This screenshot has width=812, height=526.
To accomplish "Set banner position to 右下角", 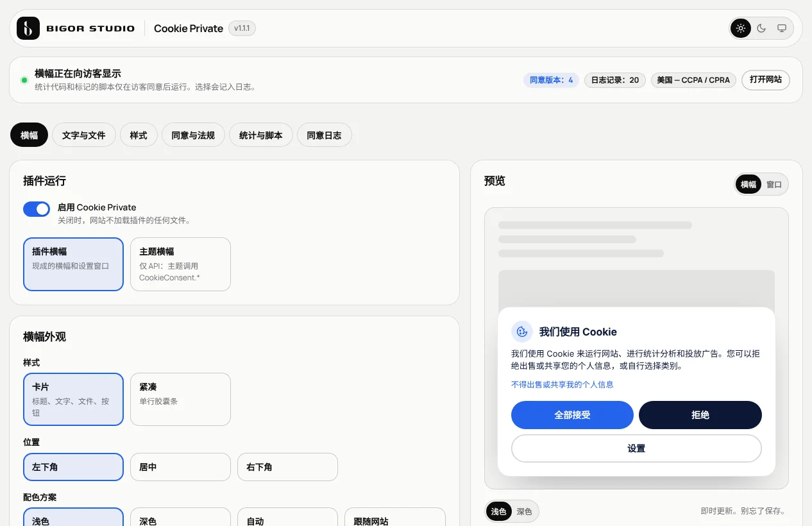I will coord(287,467).
